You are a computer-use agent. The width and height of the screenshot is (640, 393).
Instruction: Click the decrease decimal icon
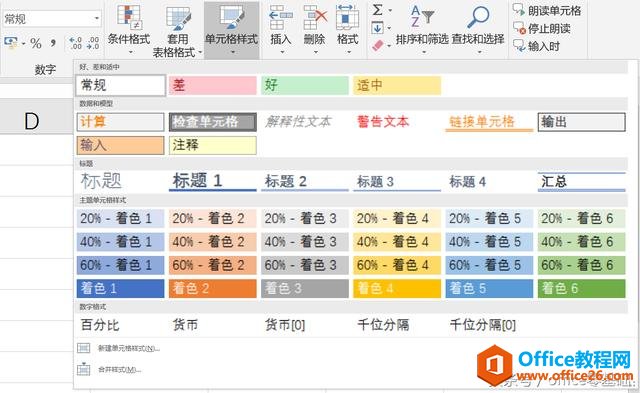(93, 43)
